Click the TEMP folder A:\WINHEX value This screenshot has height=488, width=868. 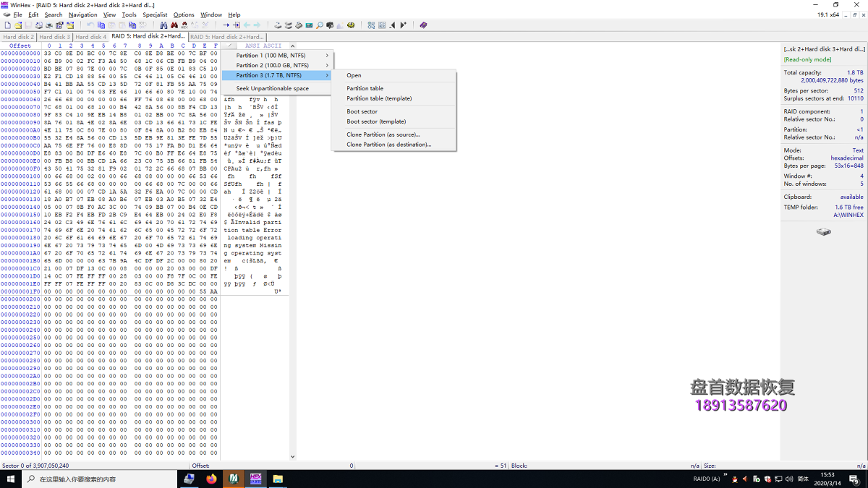(848, 215)
